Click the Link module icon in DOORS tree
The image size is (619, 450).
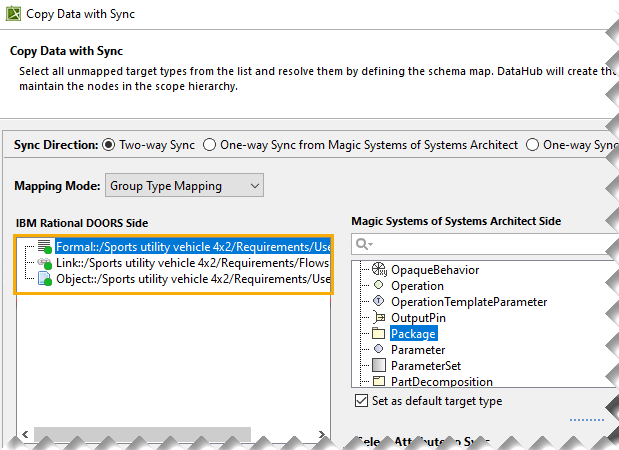coord(45,263)
